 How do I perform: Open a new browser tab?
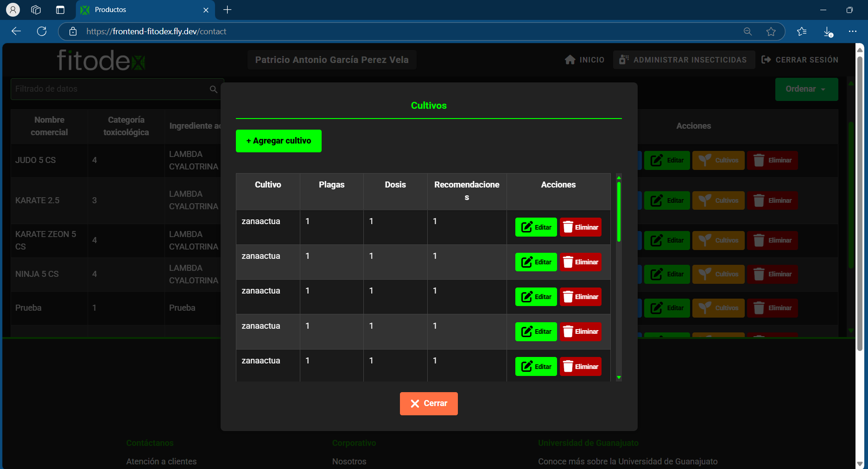227,10
